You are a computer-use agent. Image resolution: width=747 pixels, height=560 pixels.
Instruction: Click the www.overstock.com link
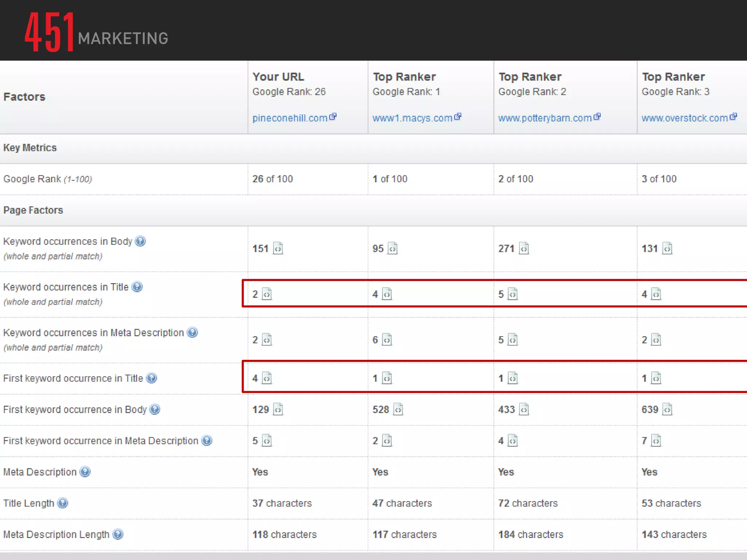685,118
